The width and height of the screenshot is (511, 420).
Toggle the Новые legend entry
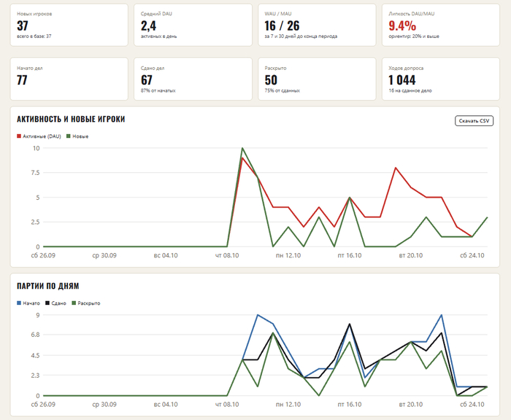pyautogui.click(x=77, y=136)
